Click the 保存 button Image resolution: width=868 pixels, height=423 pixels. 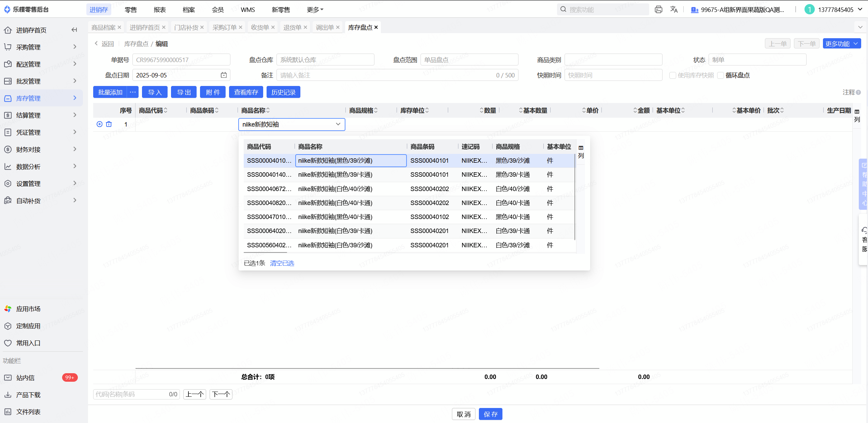(490, 414)
